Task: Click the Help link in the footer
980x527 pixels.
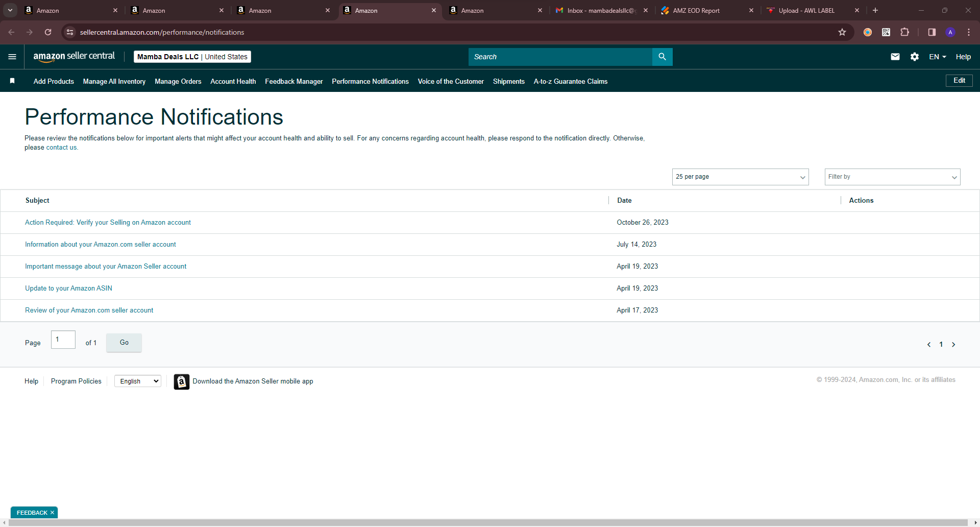Action: pyautogui.click(x=31, y=381)
